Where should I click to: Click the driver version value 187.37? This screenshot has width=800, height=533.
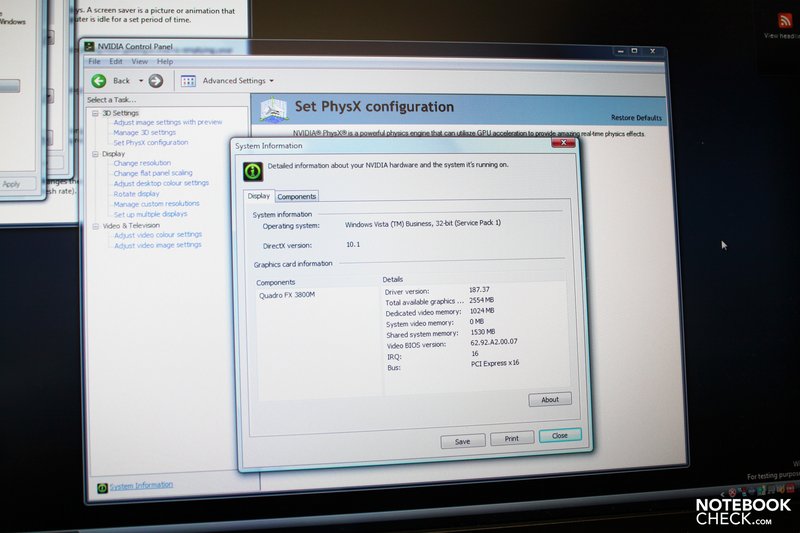point(479,290)
